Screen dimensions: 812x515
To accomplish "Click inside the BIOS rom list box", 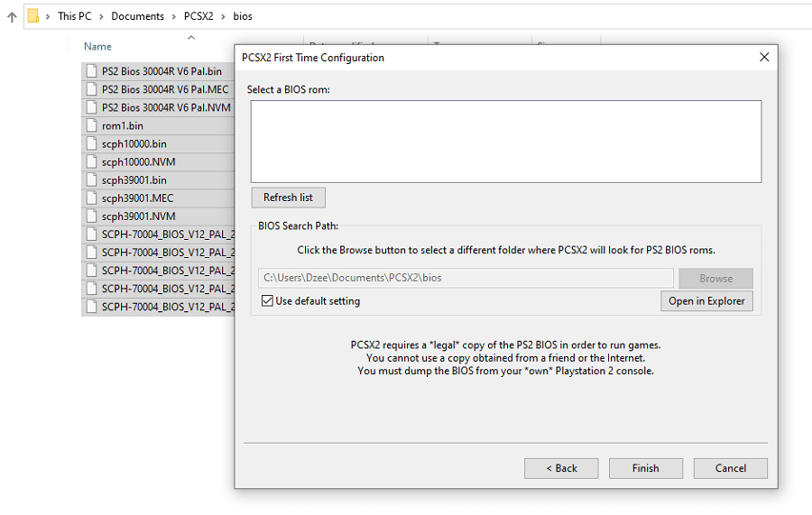I will (x=506, y=142).
